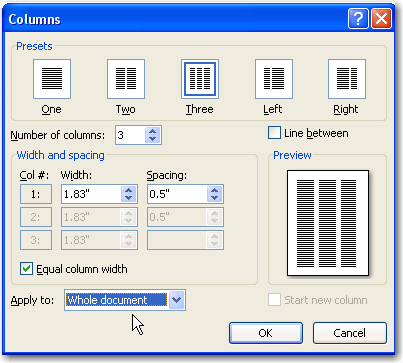Click the Col # 3: label box
The height and width of the screenshot is (363, 403).
[x=36, y=240]
